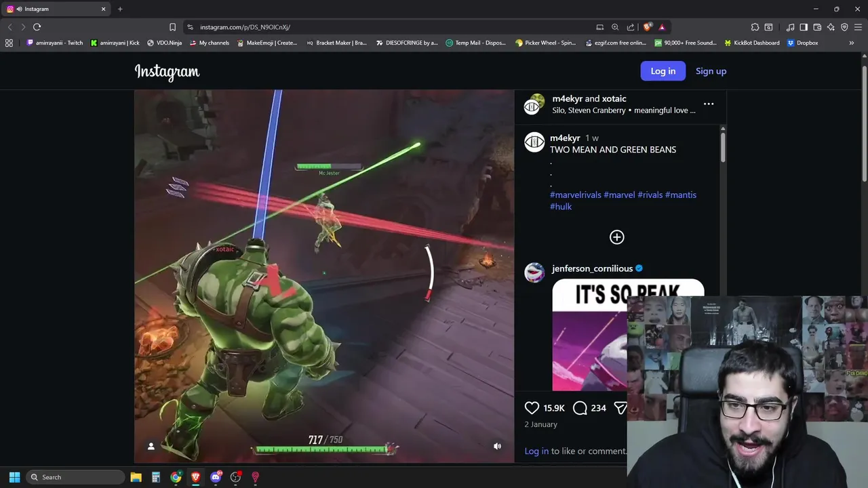Open the apps grid in bookmarks bar
This screenshot has width=868, height=488.
pos(9,43)
